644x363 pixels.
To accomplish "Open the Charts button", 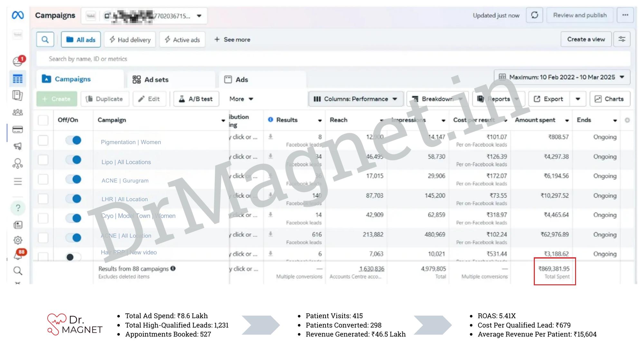I will click(x=610, y=99).
